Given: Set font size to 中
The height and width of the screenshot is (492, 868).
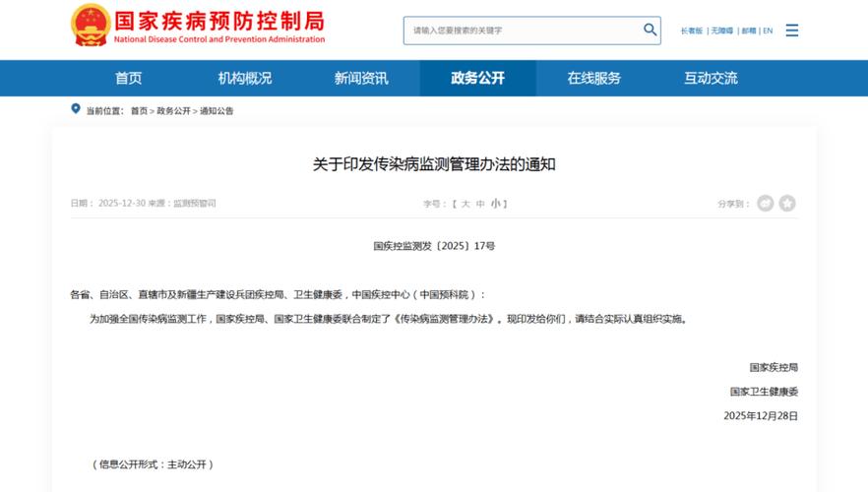Looking at the screenshot, I should 480,204.
